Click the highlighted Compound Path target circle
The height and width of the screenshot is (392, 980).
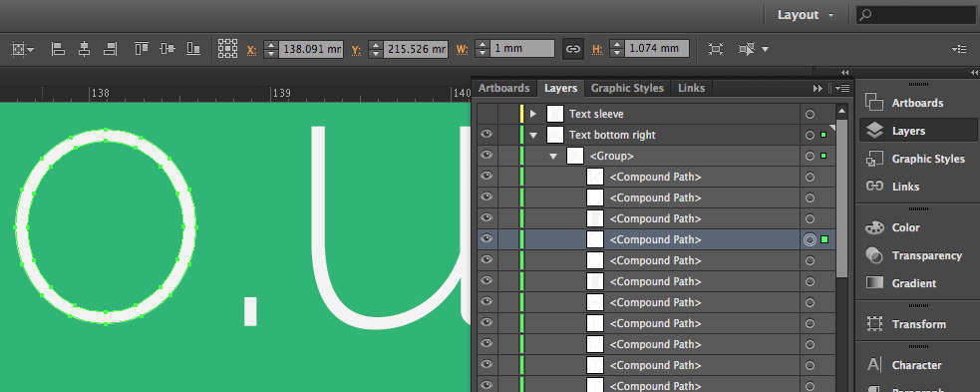pyautogui.click(x=810, y=239)
